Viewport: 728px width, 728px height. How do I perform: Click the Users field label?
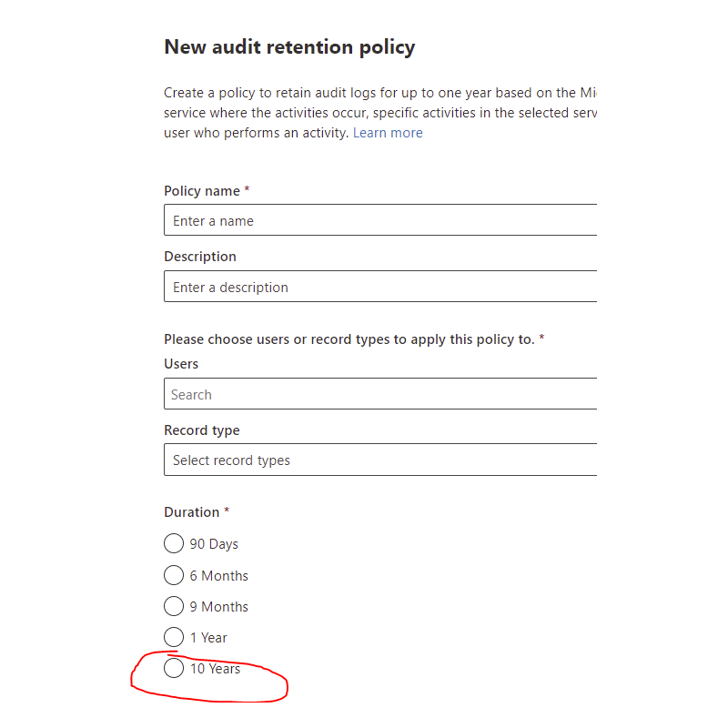pyautogui.click(x=181, y=363)
